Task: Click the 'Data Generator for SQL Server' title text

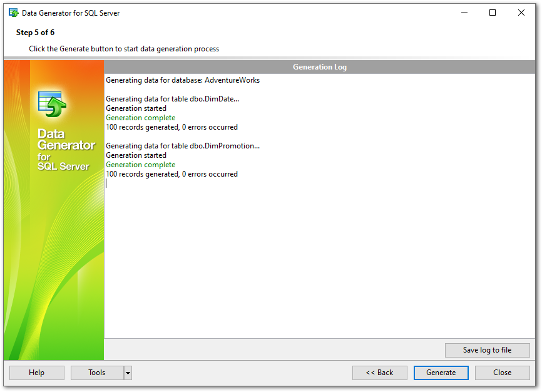Action: [71, 13]
